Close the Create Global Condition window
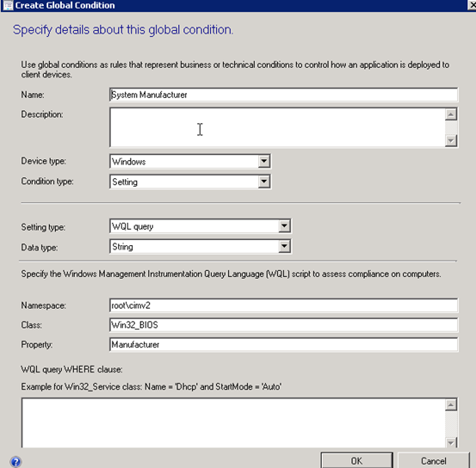Screen dimensions: 476x468 point(472,5)
